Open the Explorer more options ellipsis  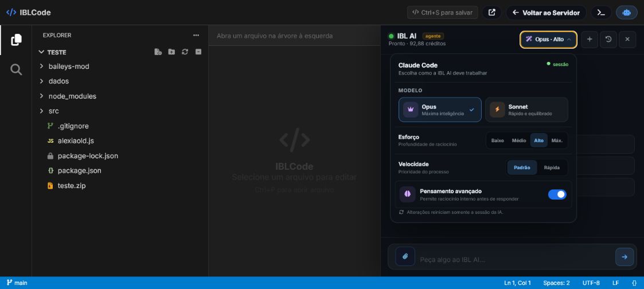point(196,36)
